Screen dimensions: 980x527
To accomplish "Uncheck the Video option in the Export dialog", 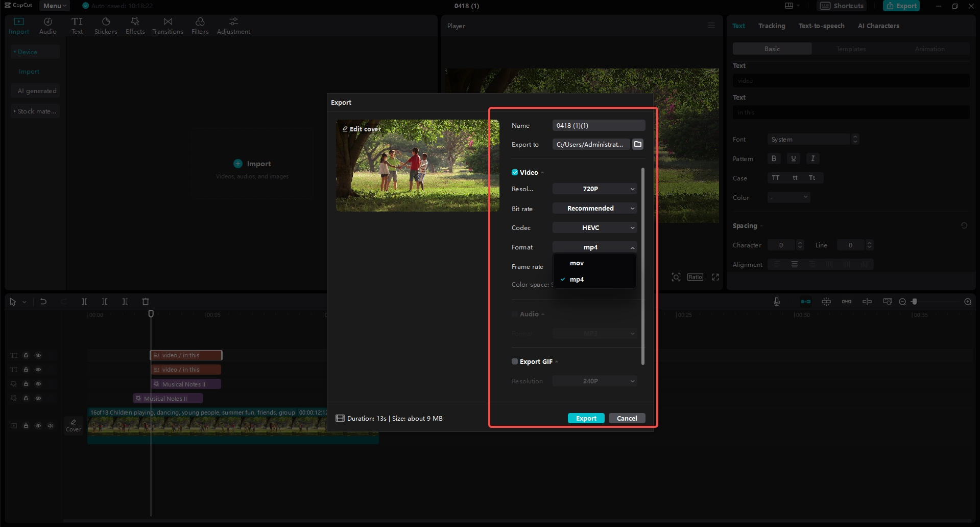I will pyautogui.click(x=515, y=172).
